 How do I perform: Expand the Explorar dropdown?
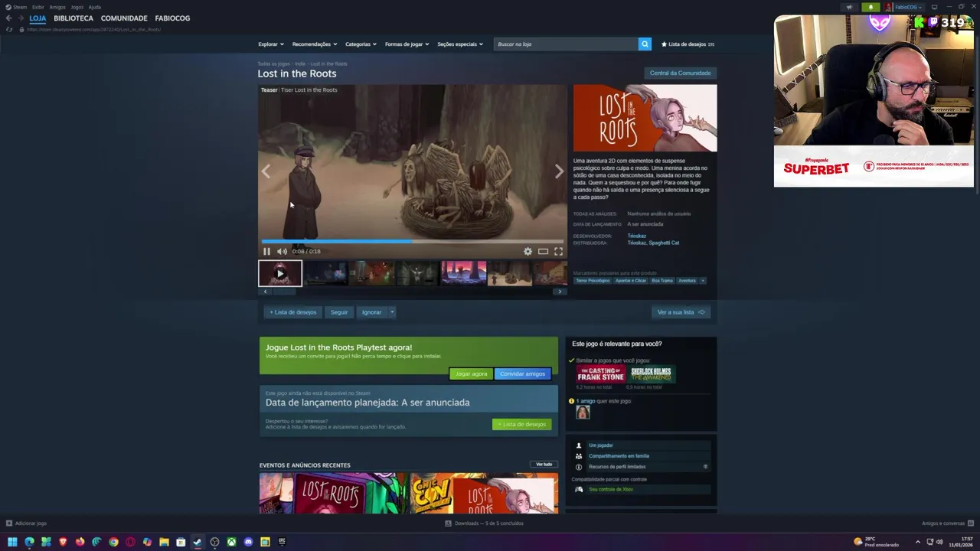271,44
